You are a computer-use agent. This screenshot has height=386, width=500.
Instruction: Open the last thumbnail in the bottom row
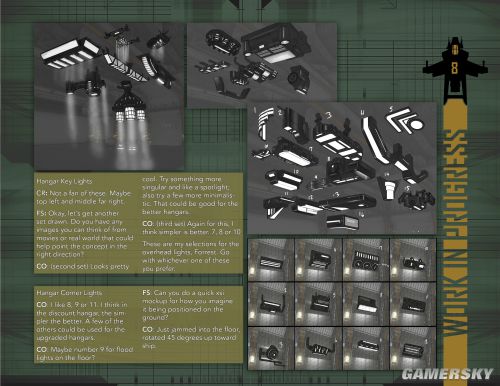click(x=413, y=348)
